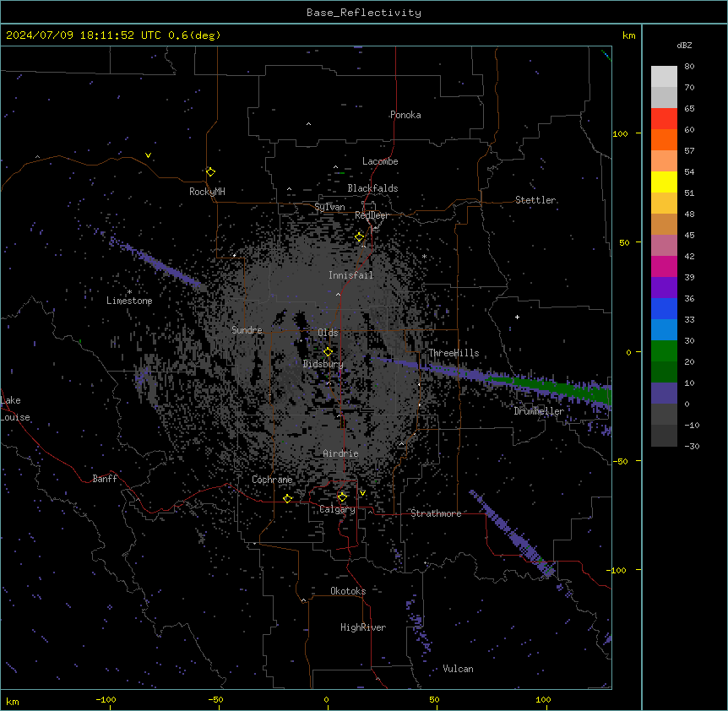Viewport: 728px width, 711px height.
Task: Click the Cochrane town label
Action: 272,480
